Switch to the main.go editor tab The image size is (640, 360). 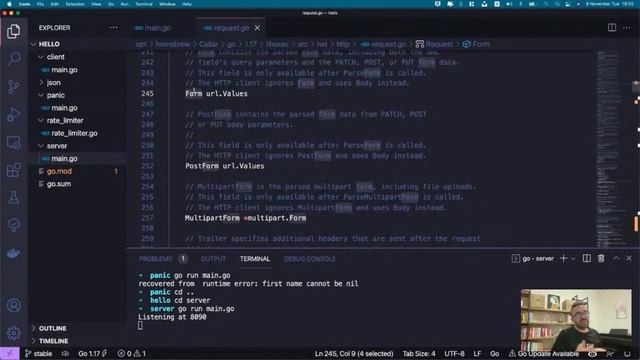(157, 28)
